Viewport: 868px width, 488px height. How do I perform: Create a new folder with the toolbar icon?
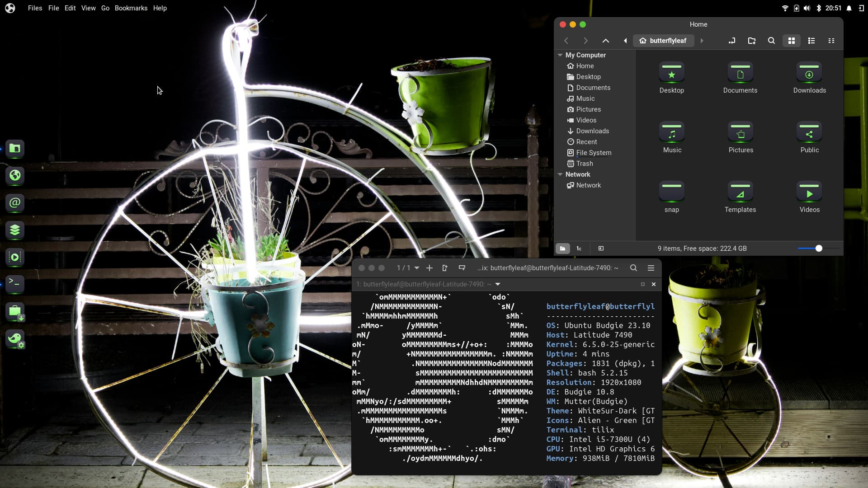752,41
